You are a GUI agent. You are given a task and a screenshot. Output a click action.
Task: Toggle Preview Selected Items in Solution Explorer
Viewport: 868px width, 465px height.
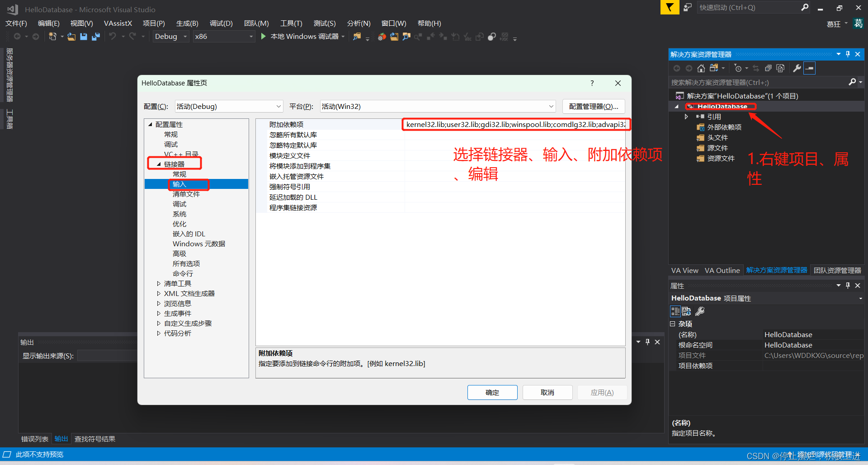pyautogui.click(x=810, y=68)
